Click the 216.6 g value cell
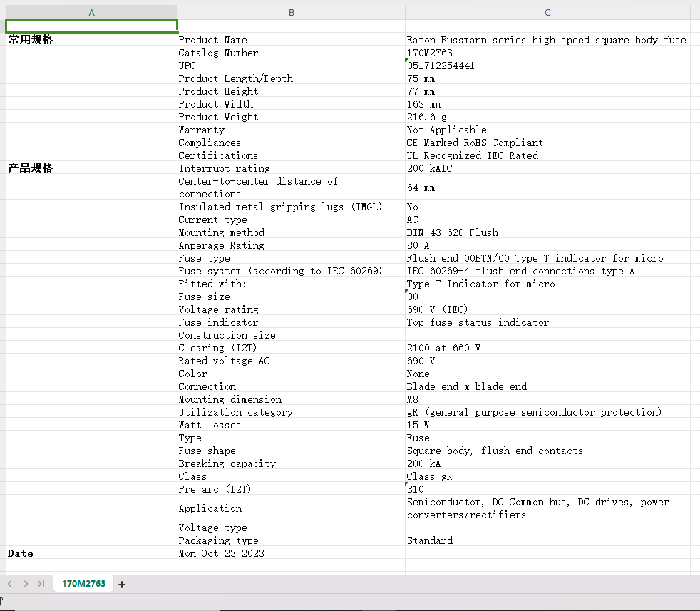This screenshot has height=611, width=700. (x=547, y=117)
